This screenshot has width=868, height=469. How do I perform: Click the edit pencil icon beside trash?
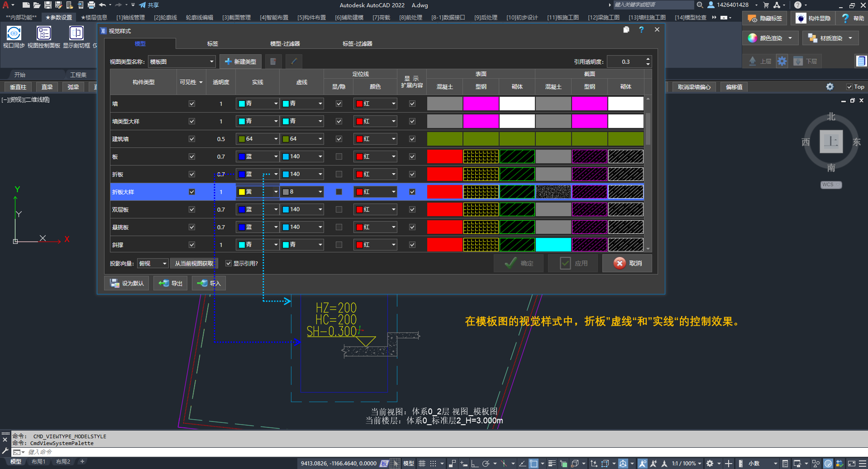point(294,61)
